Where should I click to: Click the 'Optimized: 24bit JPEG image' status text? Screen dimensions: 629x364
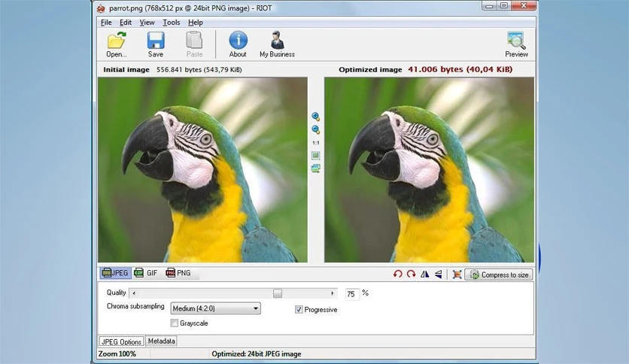coord(257,354)
